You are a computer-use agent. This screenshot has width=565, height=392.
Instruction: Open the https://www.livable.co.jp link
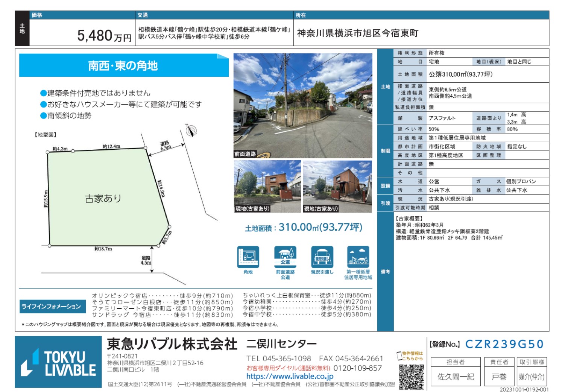[x=290, y=376]
